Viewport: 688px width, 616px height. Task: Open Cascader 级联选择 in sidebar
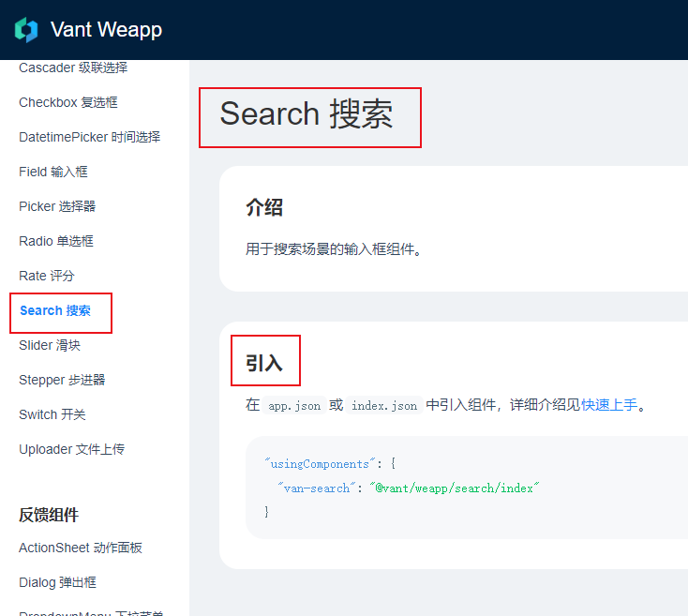73,68
